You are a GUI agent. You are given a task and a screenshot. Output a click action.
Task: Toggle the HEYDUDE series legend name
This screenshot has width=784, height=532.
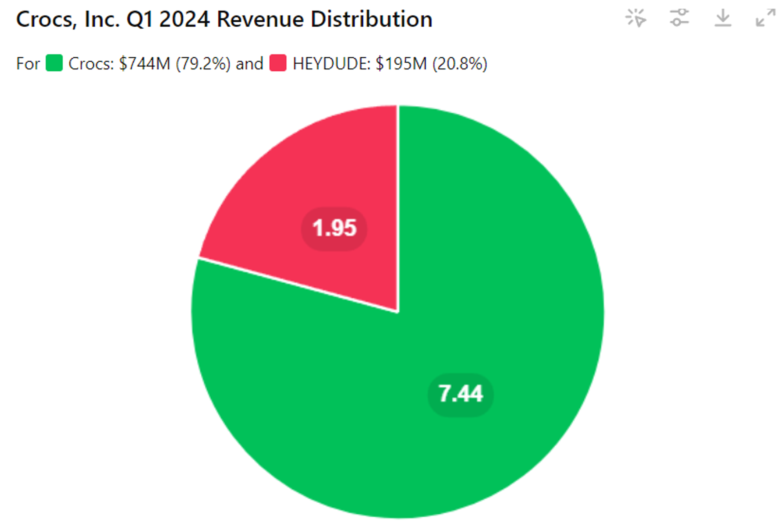[331, 64]
